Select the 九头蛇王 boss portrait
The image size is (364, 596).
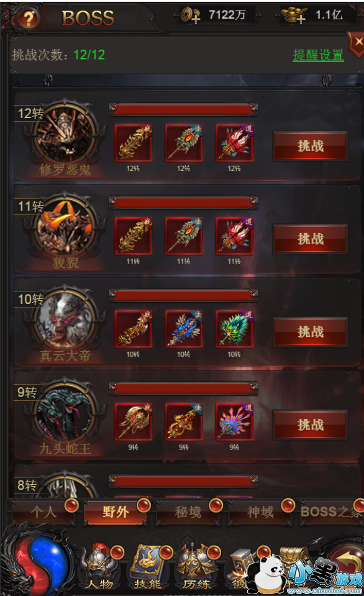coord(65,413)
